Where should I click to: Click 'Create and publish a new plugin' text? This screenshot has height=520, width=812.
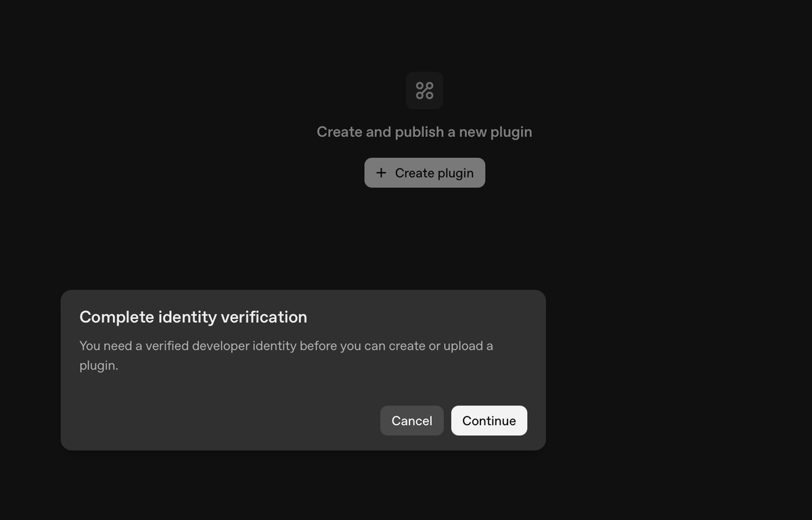pyautogui.click(x=424, y=132)
